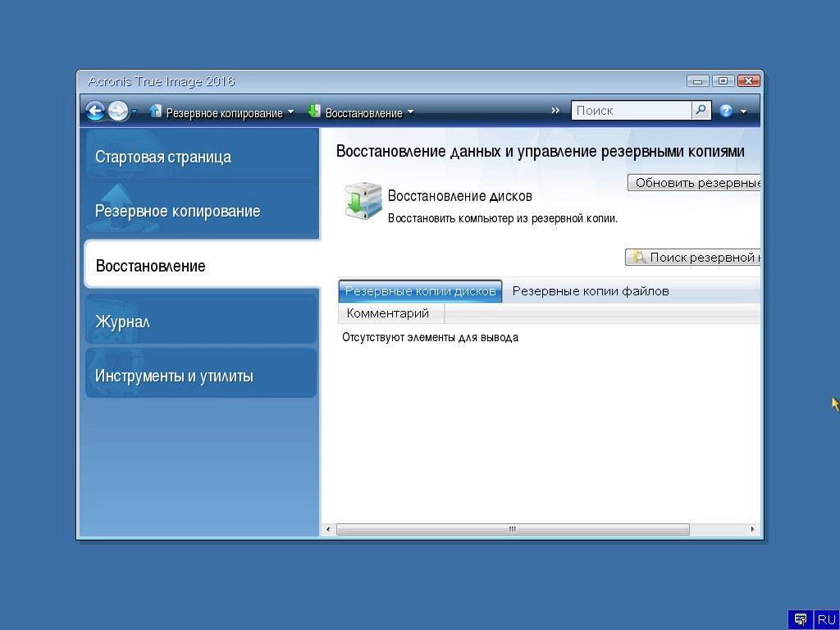The height and width of the screenshot is (630, 840).
Task: Minimize the Acronis True Image window
Action: tap(697, 81)
